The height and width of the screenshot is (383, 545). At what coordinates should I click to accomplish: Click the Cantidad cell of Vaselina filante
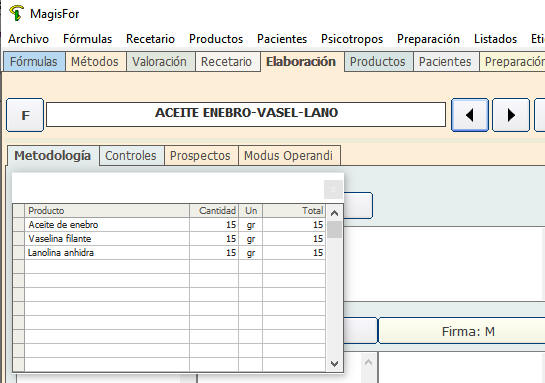[x=214, y=238]
